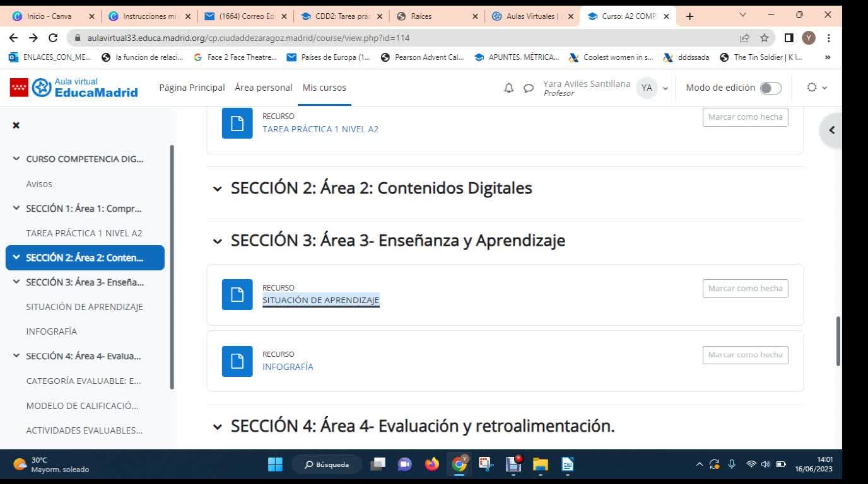Mark SITUACIÓN DE APRENDIZAJE as done
Image resolution: width=868 pixels, height=484 pixels.
pyautogui.click(x=745, y=289)
